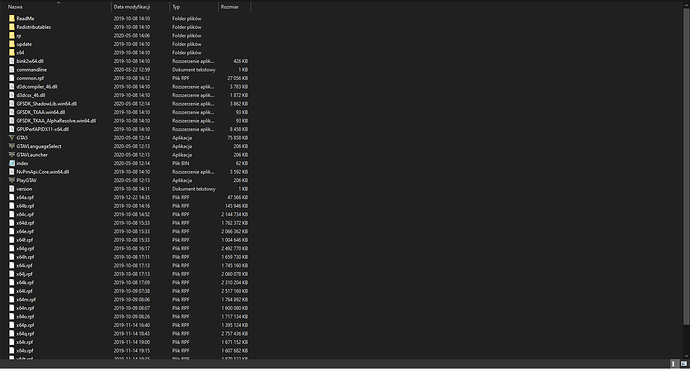Screen dimensions: 690x369
Task: Select the x64k.rpf file name
Action: point(25,282)
